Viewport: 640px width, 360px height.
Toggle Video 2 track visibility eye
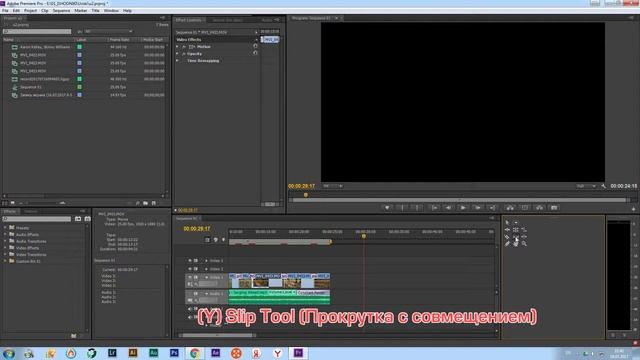[x=189, y=269]
